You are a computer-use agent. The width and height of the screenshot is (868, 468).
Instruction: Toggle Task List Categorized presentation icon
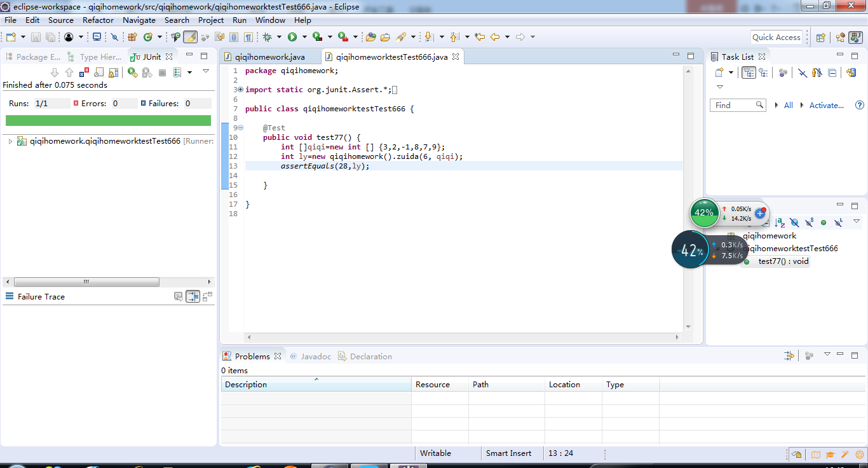(x=749, y=72)
